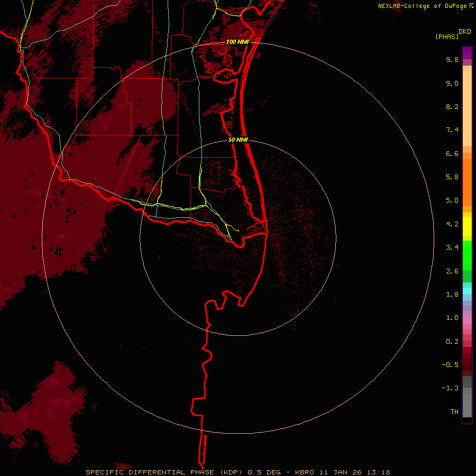
Task: Click the light peach segment of the color bar
Action: (x=467, y=108)
